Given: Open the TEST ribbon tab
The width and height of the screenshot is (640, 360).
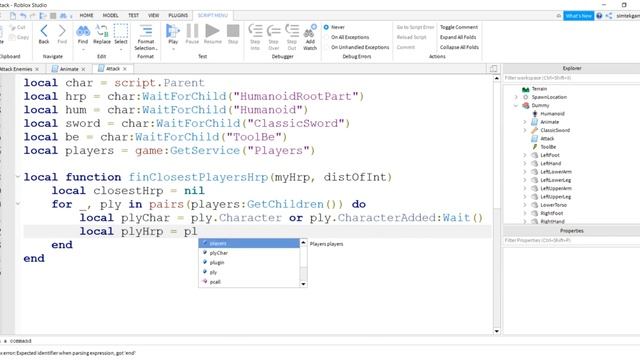Looking at the screenshot, I should [133, 16].
